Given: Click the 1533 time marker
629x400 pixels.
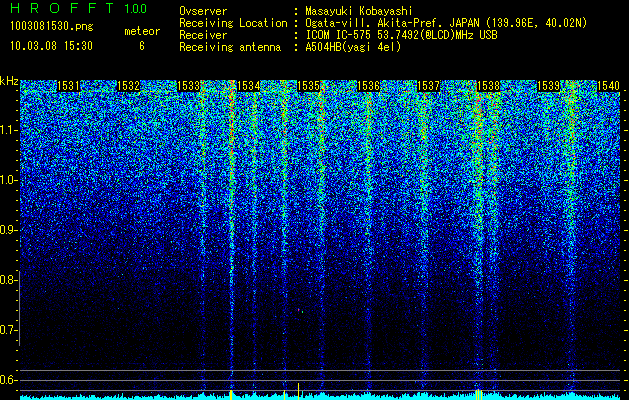Looking at the screenshot, I should [x=188, y=86].
